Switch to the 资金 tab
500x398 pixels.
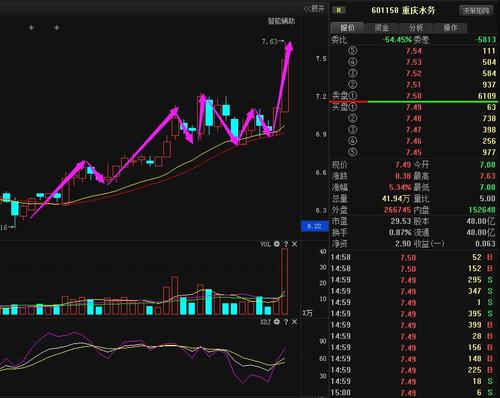coord(382,28)
